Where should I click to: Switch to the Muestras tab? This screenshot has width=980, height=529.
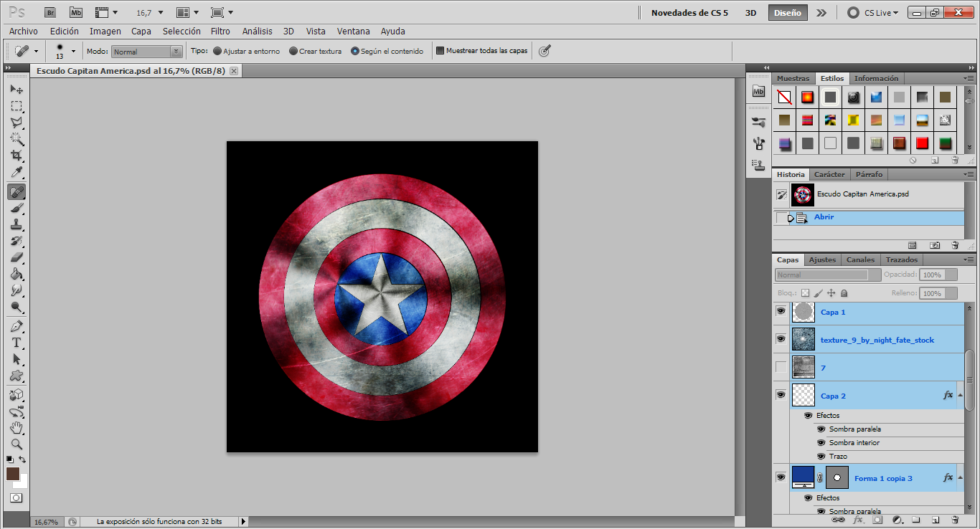click(793, 78)
